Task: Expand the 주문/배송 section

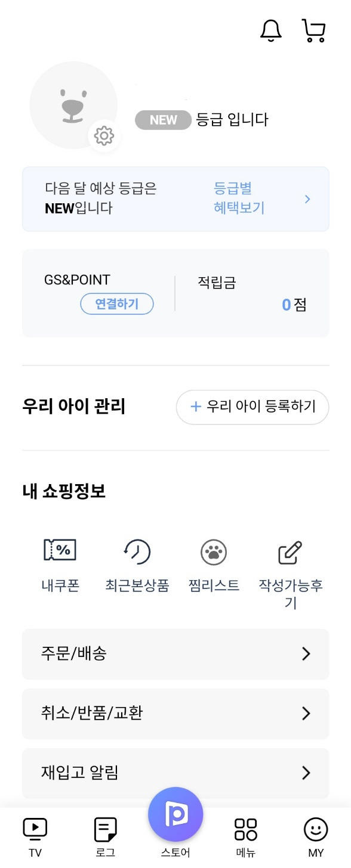Action: pos(176,654)
